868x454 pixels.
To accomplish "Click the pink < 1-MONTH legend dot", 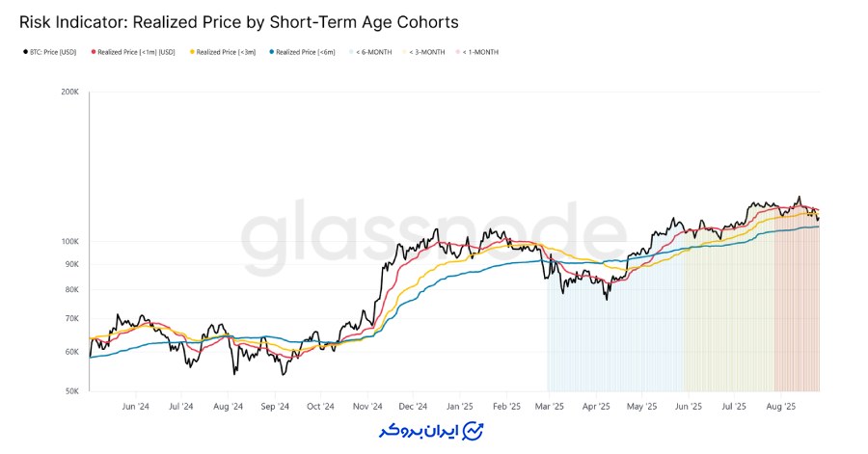I will coord(459,52).
